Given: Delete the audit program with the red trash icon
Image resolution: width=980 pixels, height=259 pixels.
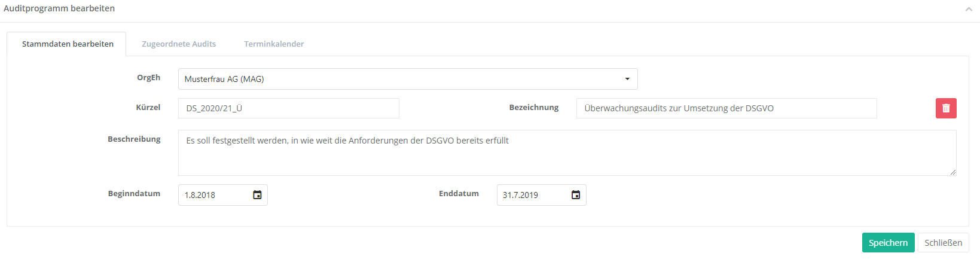Looking at the screenshot, I should [x=946, y=108].
